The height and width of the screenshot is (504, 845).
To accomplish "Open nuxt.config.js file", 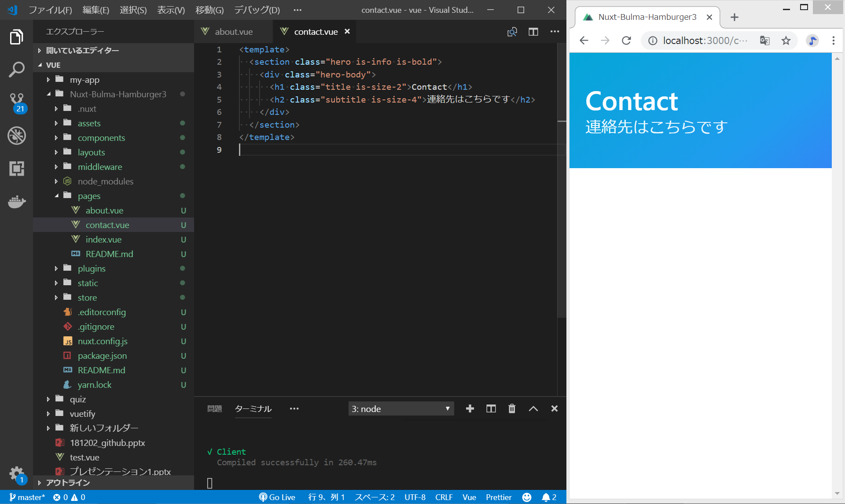I will coord(114,341).
